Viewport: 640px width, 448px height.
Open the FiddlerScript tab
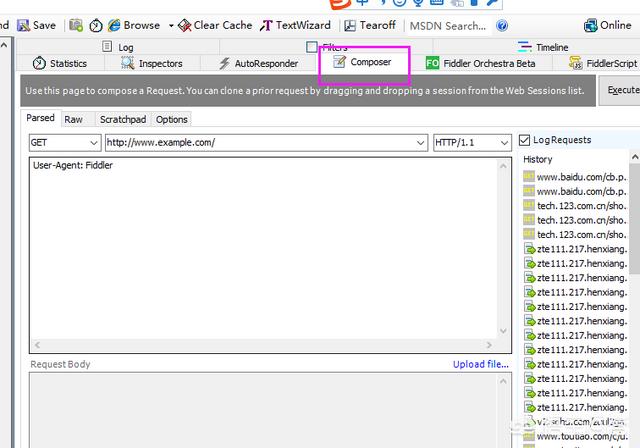tap(603, 63)
